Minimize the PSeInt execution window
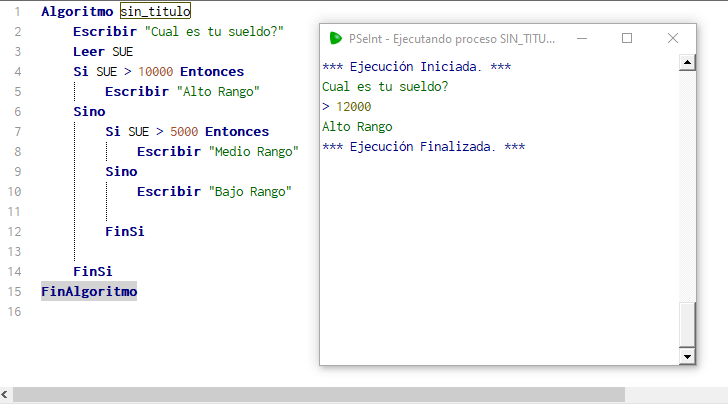 (582, 39)
